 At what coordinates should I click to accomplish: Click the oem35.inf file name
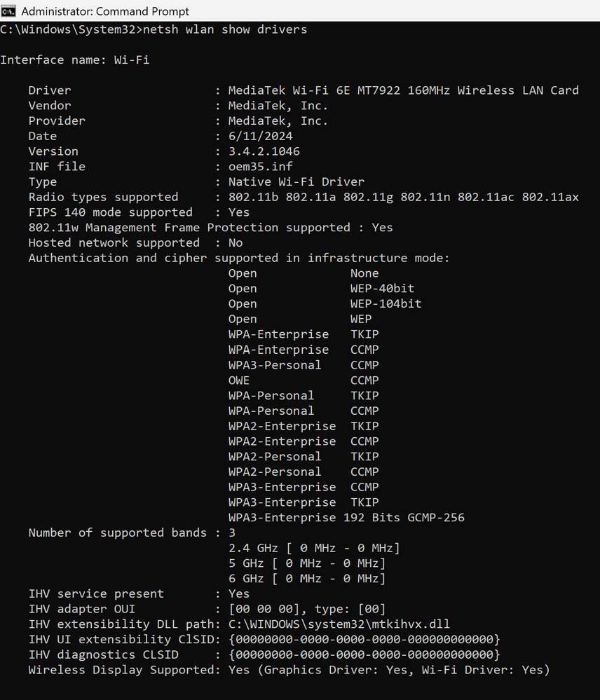(261, 167)
